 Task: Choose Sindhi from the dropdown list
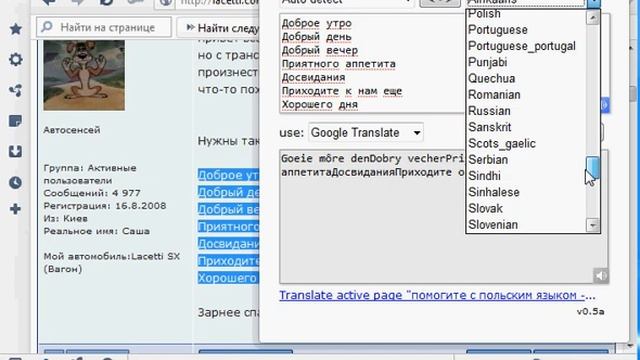(484, 176)
